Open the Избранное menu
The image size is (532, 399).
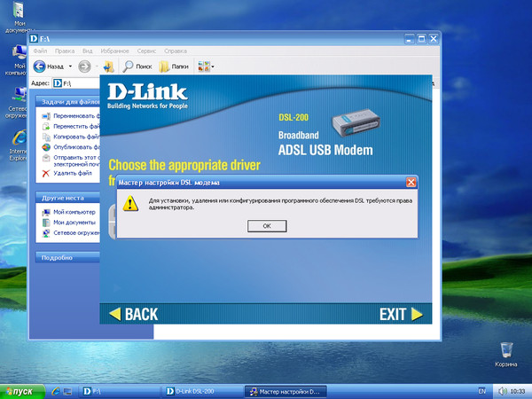pyautogui.click(x=114, y=51)
